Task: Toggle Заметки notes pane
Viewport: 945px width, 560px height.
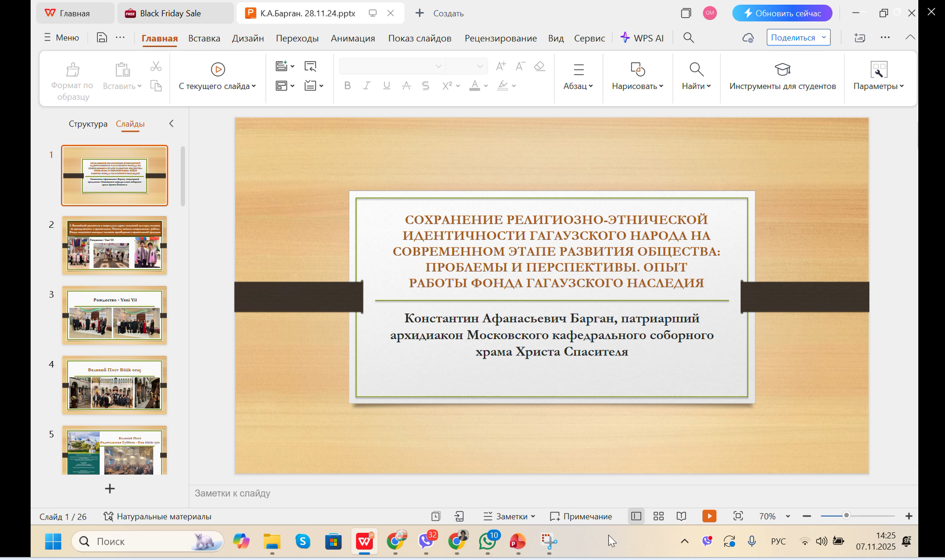Action: [509, 516]
